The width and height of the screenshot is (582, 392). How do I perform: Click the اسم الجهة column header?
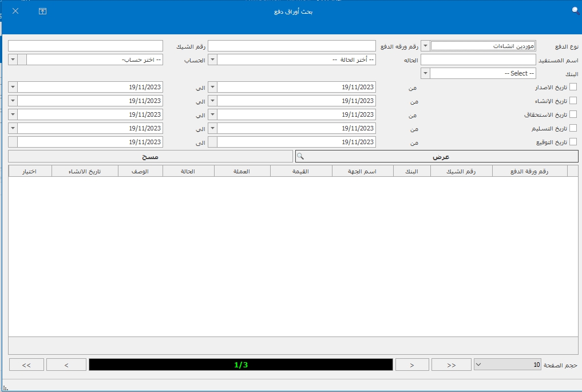362,171
